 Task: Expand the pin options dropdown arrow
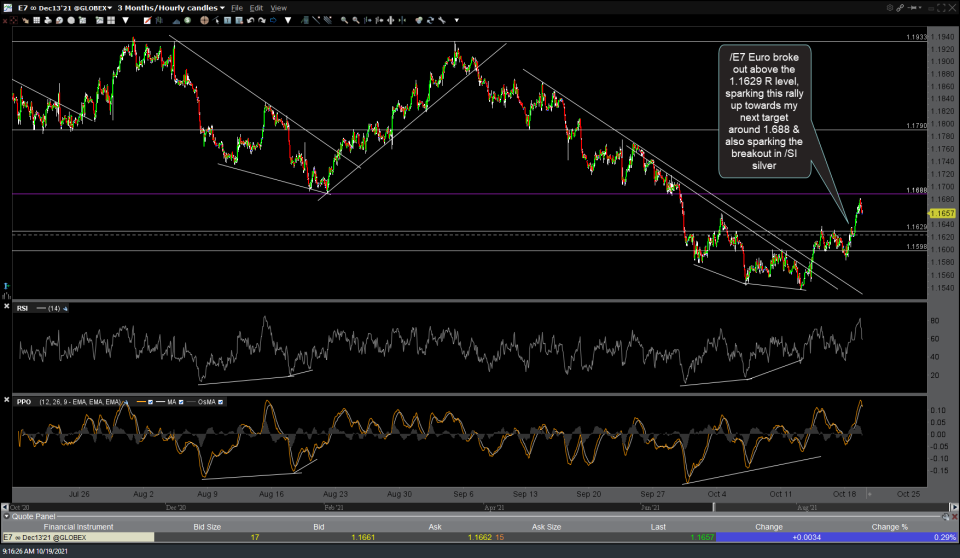click(x=921, y=7)
